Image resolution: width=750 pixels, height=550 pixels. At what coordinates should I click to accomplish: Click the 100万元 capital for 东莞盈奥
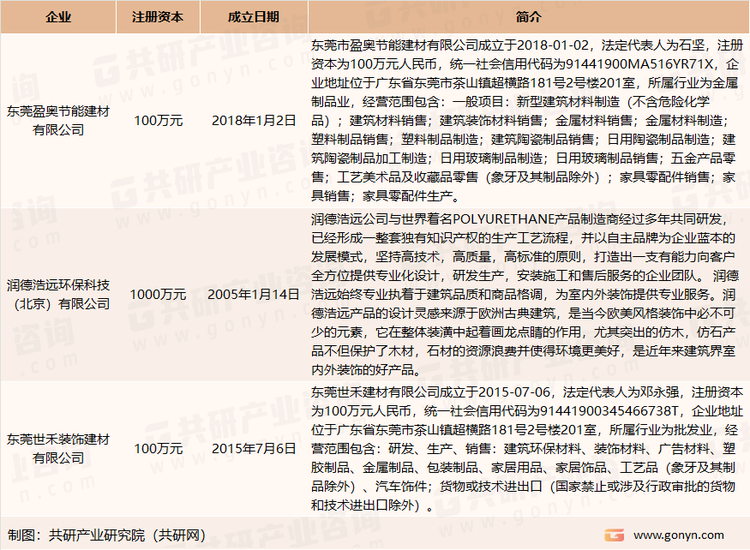pyautogui.click(x=158, y=121)
